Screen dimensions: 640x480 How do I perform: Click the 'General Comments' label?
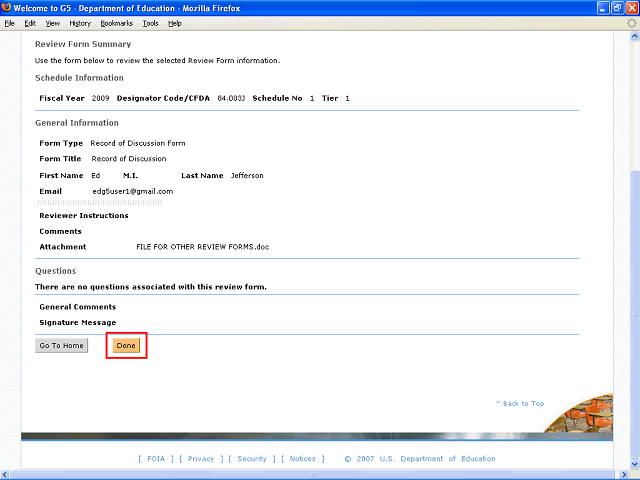point(78,307)
